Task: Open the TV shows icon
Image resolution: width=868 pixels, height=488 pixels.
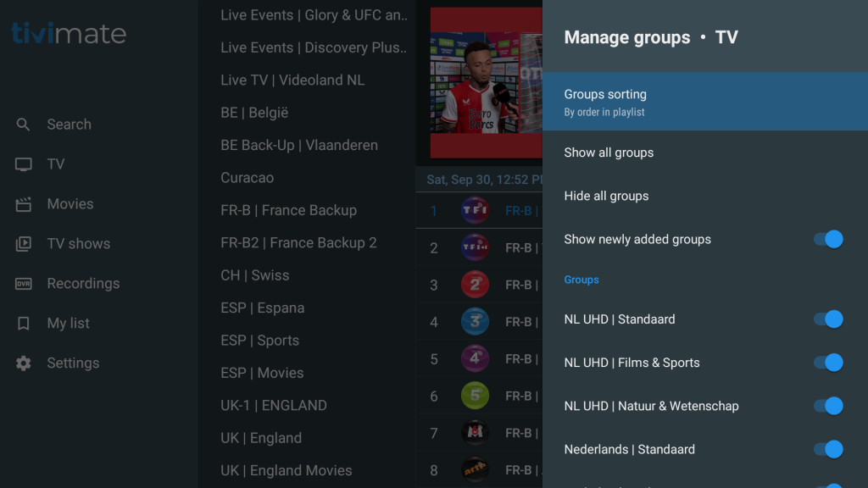Action: pos(24,244)
